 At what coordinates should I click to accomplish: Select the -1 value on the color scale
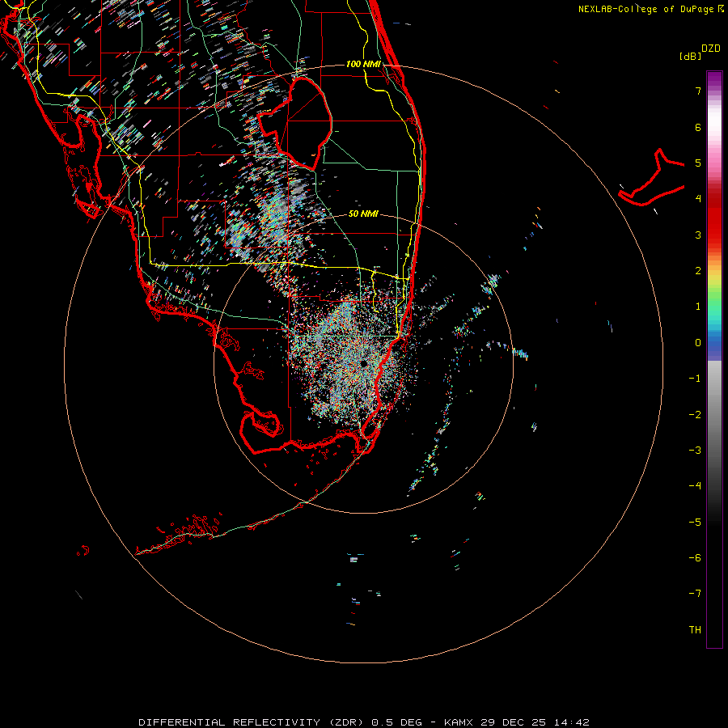[695, 379]
